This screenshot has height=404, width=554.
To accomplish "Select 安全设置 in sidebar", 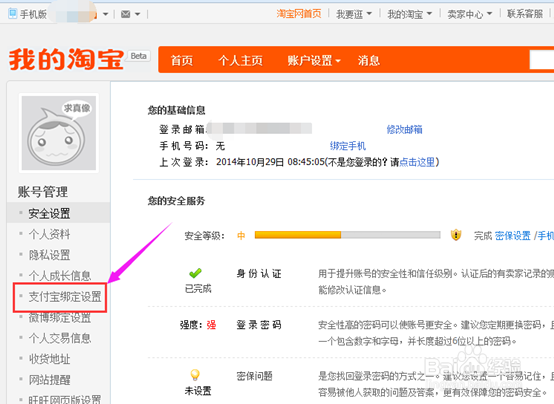I will coord(49,213).
